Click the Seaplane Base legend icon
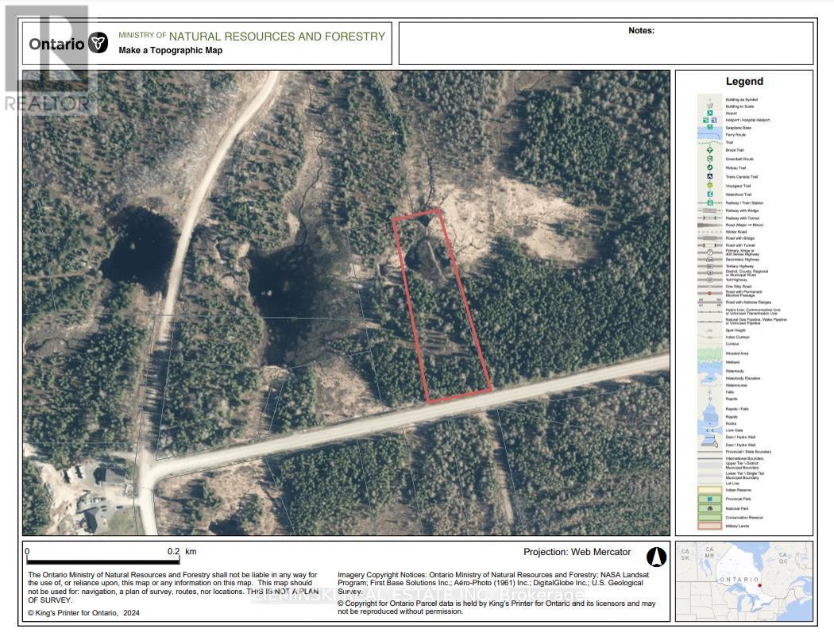The image size is (834, 644). click(x=710, y=127)
